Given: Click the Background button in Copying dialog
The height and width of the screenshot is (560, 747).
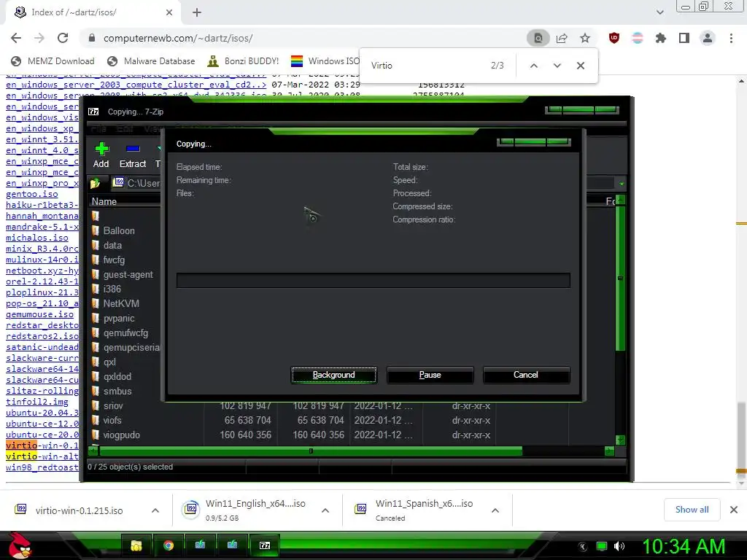Looking at the screenshot, I should coord(333,375).
